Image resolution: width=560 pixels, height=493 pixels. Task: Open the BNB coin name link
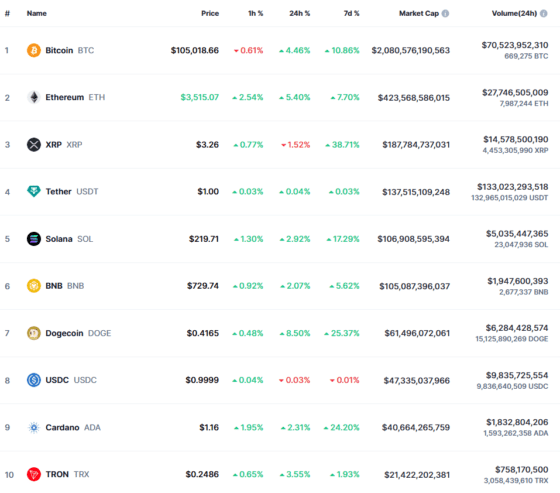click(54, 286)
